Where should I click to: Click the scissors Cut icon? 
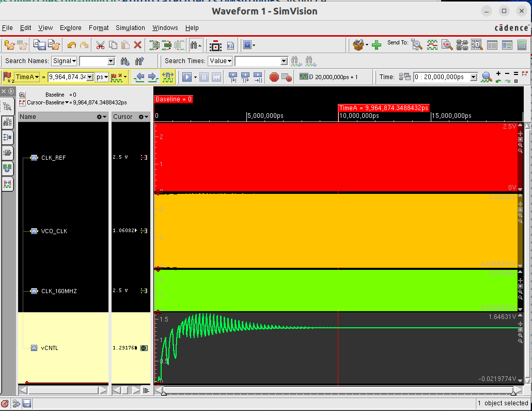pos(100,45)
